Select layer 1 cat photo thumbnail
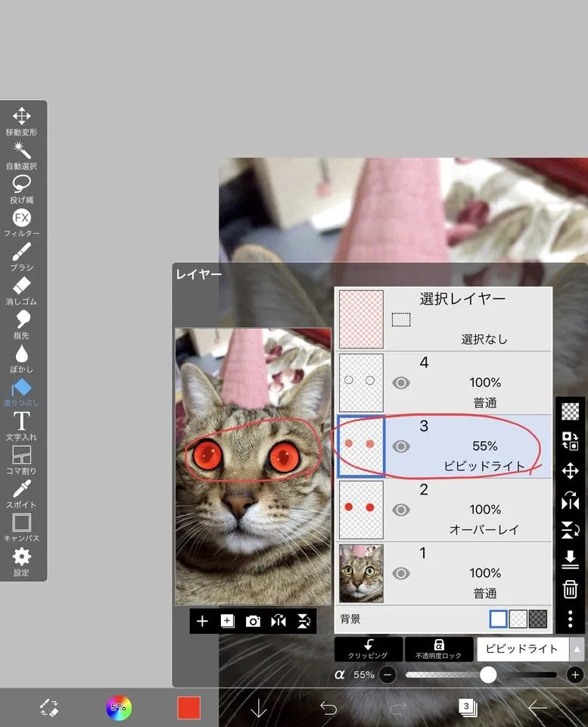The height and width of the screenshot is (727, 588). (361, 573)
